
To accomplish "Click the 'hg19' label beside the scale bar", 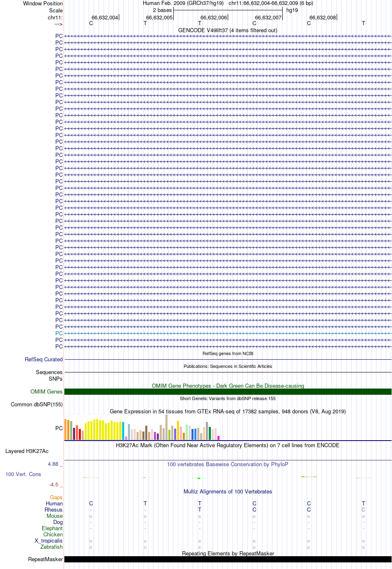I will click(x=292, y=10).
